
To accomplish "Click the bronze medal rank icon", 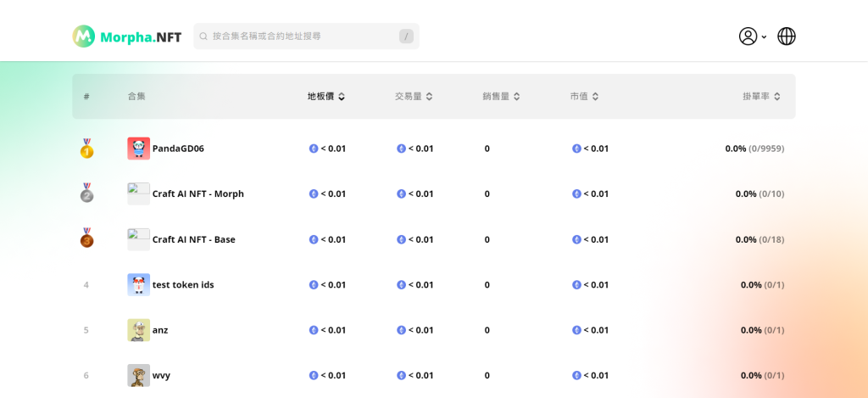I will tap(86, 238).
